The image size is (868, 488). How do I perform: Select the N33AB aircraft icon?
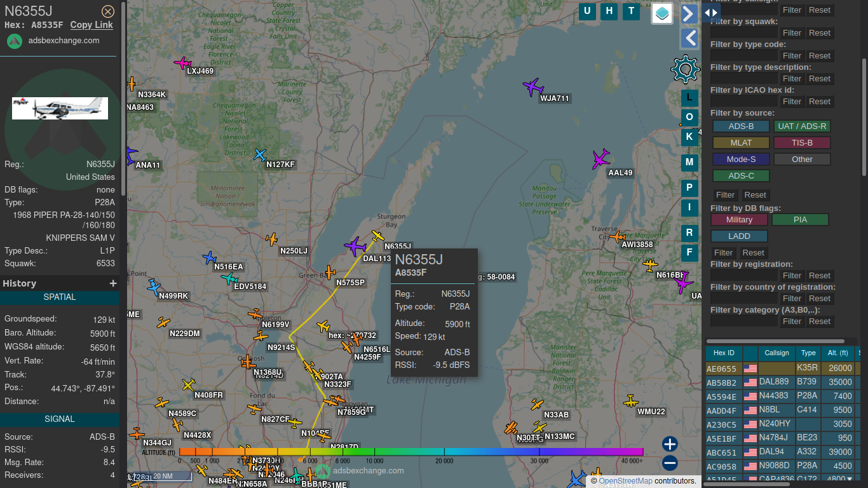[538, 404]
